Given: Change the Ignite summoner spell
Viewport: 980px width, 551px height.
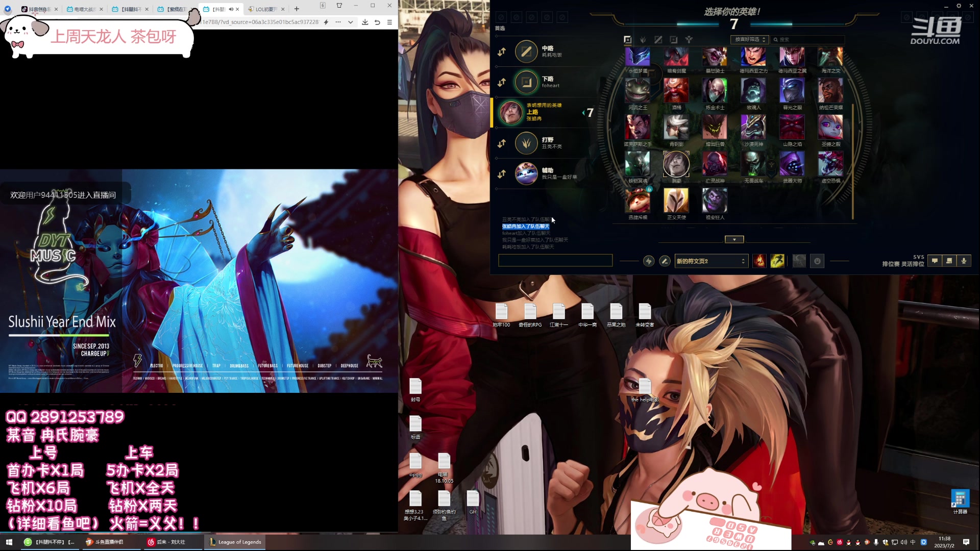Looking at the screenshot, I should click(x=759, y=261).
